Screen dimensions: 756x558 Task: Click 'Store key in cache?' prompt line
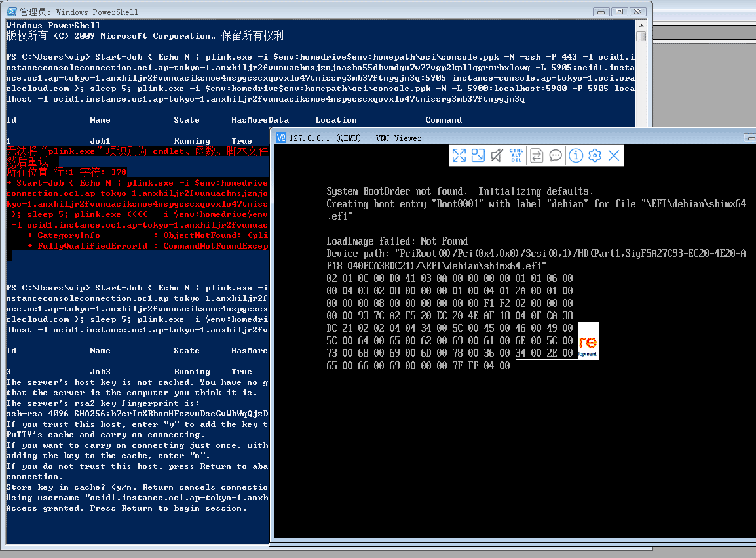(137, 487)
